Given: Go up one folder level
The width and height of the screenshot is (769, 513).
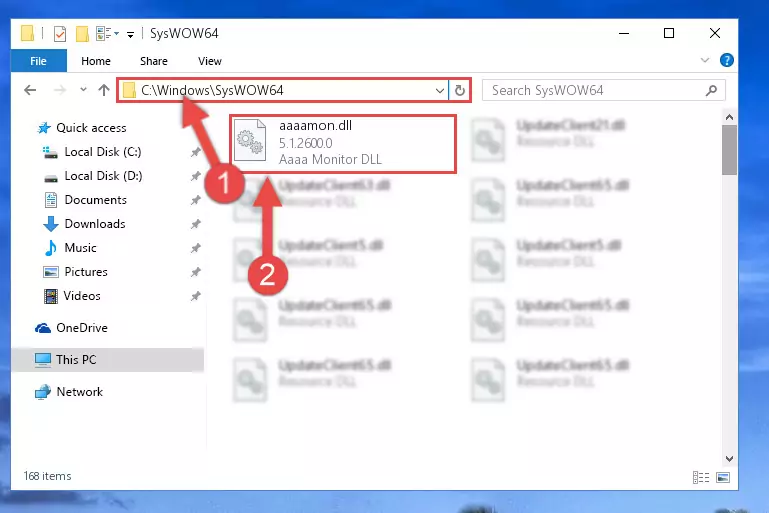Looking at the screenshot, I should pyautogui.click(x=103, y=90).
